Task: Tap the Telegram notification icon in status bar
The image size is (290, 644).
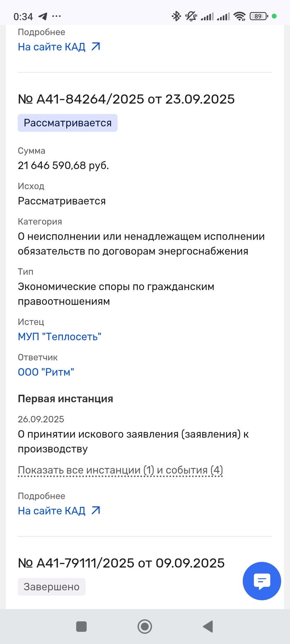Action: [x=42, y=17]
